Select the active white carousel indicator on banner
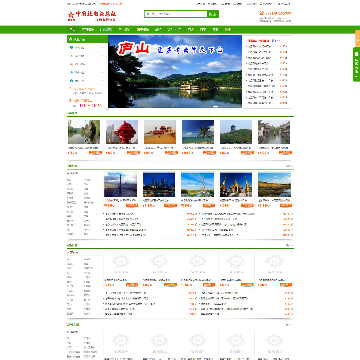360x360 pixels. point(215,106)
